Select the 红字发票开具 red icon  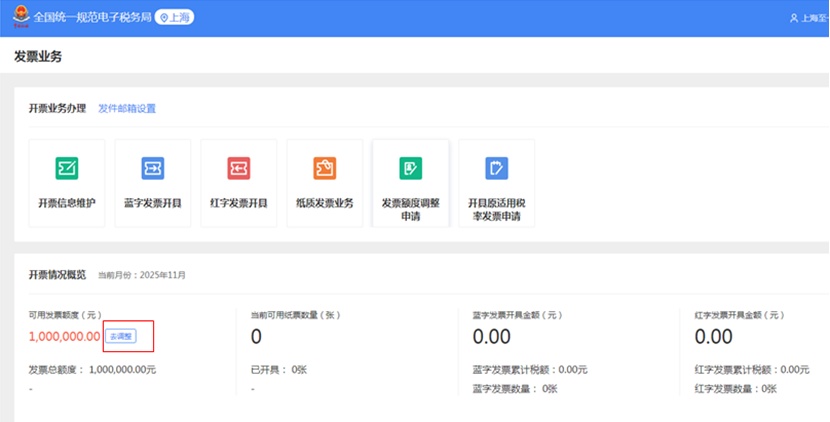tap(238, 168)
